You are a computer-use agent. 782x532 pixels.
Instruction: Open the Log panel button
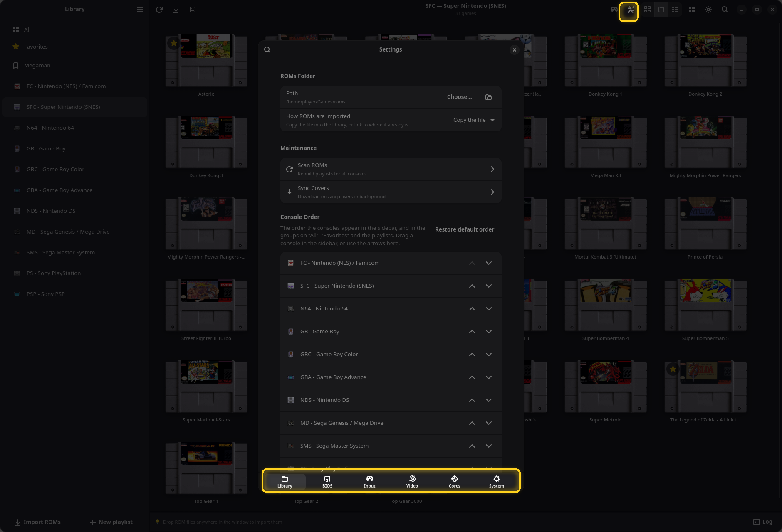(763, 522)
